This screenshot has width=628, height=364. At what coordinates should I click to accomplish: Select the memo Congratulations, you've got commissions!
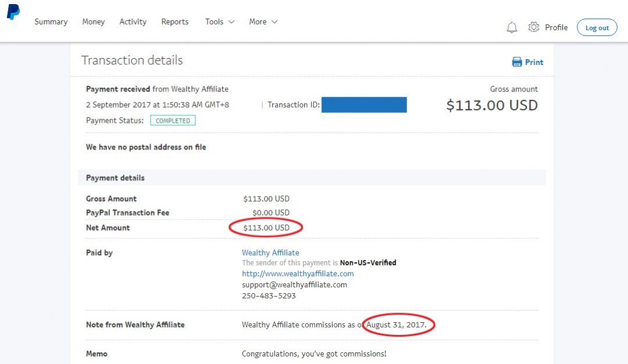tap(314, 354)
